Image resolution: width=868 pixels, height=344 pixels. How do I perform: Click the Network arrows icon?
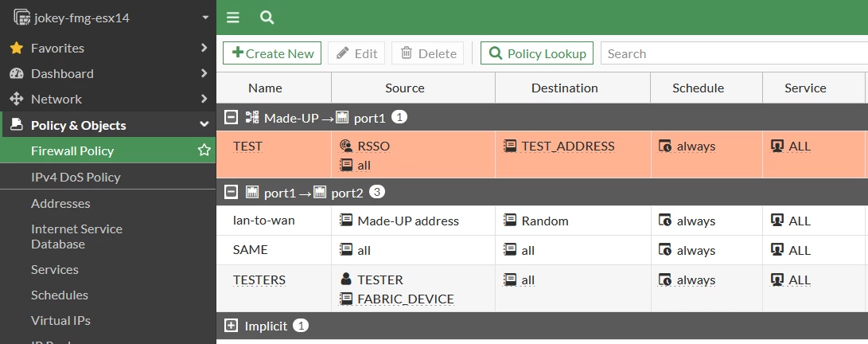(17, 100)
